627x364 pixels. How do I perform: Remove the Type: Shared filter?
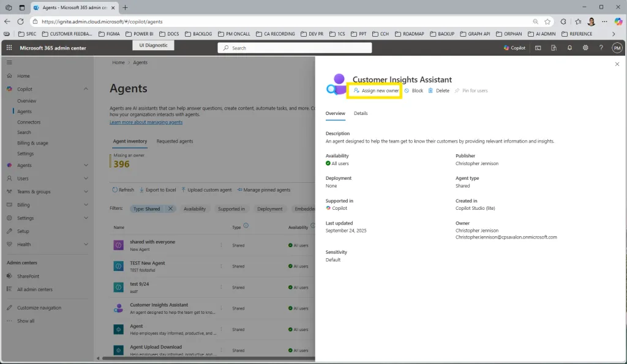[170, 209]
